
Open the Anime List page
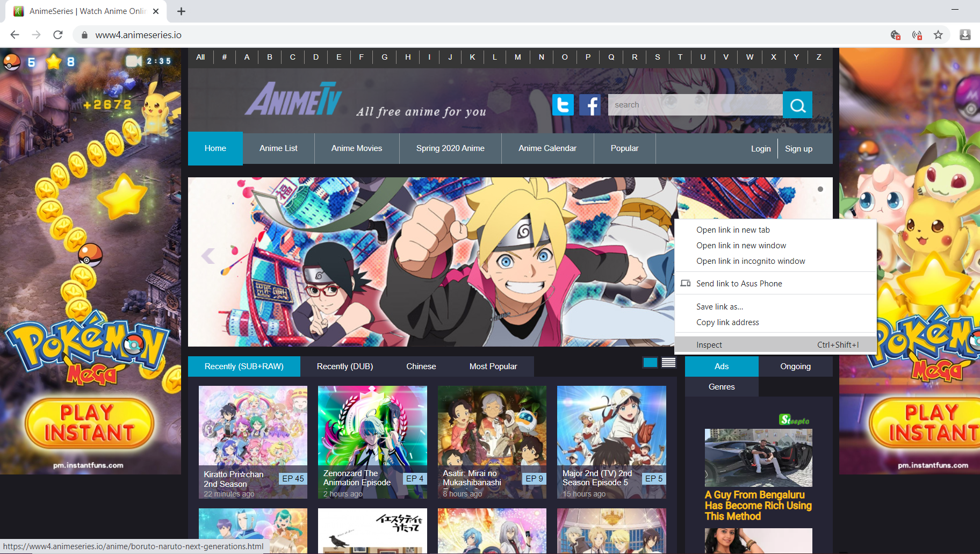point(278,148)
